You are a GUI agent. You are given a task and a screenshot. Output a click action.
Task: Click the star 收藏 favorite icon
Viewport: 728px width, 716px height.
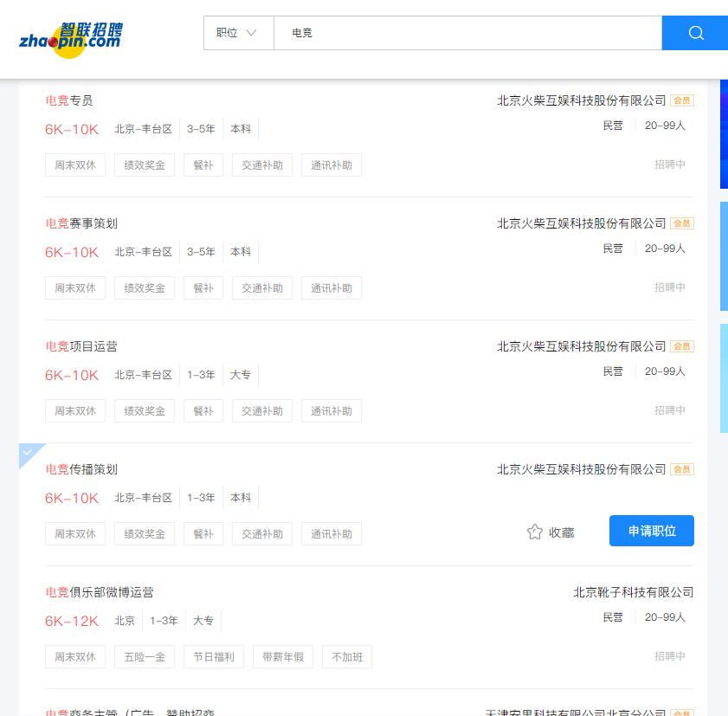tap(535, 532)
